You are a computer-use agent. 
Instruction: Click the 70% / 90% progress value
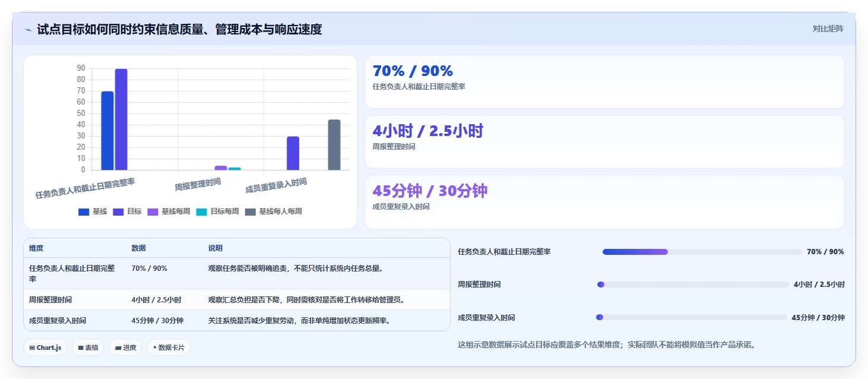coord(825,252)
